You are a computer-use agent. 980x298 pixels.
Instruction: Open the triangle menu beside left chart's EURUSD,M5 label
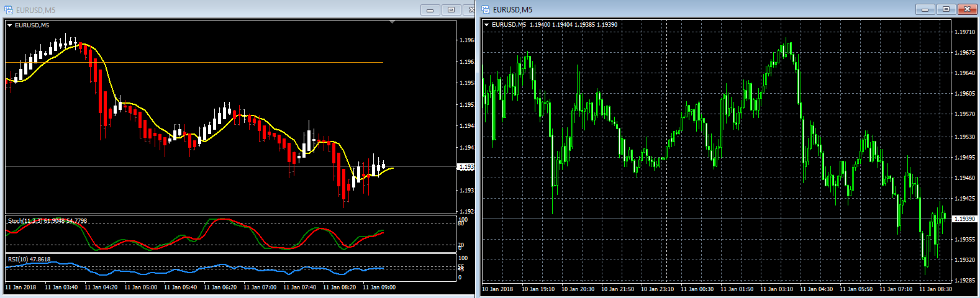pos(9,25)
